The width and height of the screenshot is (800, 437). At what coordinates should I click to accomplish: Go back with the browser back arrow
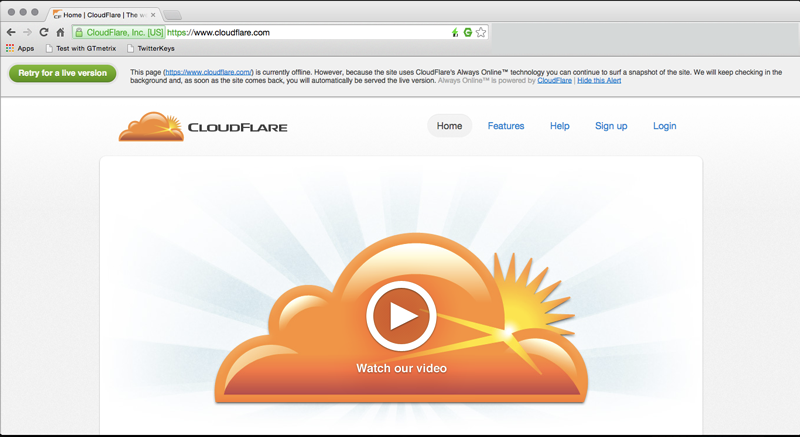pyautogui.click(x=11, y=32)
